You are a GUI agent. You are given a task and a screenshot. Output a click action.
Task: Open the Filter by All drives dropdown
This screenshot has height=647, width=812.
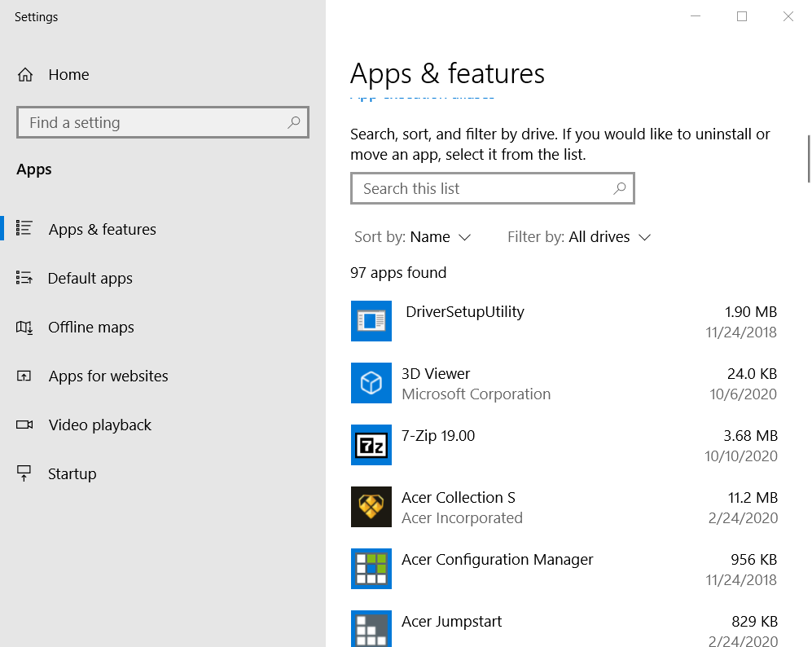click(579, 237)
